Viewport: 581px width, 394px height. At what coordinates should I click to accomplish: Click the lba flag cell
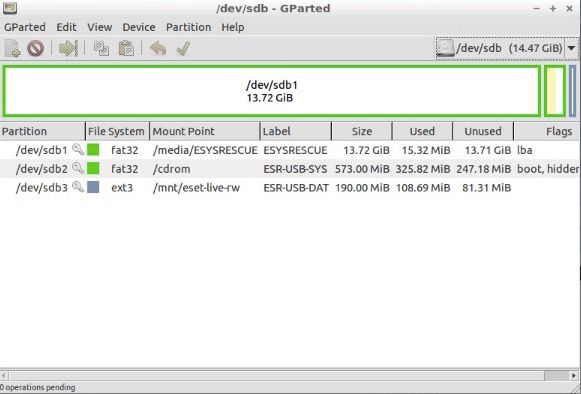[x=525, y=150]
